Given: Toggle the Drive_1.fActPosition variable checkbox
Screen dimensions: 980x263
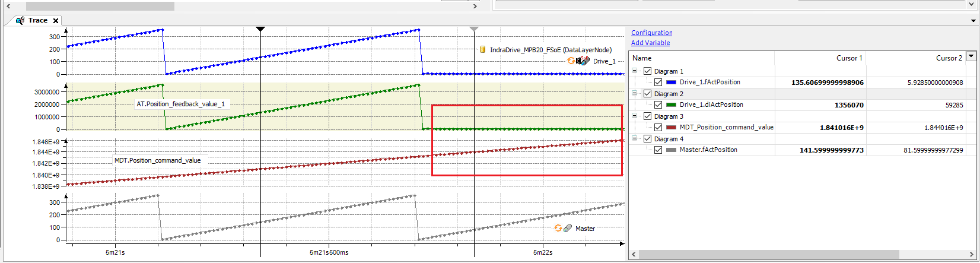Looking at the screenshot, I should pyautogui.click(x=658, y=83).
